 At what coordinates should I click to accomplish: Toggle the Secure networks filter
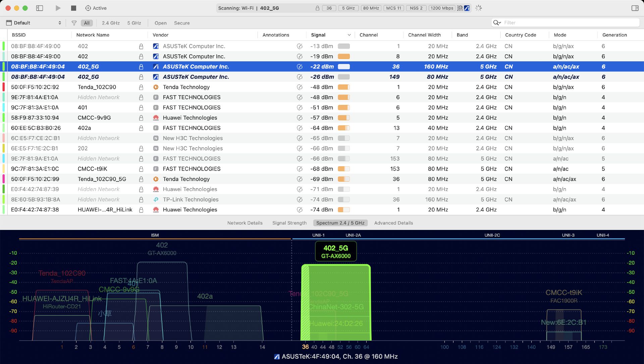[182, 23]
